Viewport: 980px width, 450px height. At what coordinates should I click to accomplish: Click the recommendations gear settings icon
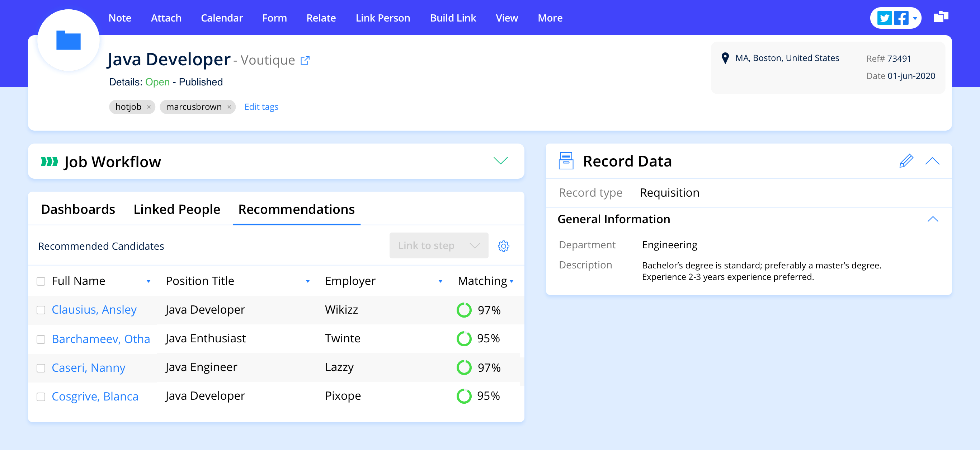pyautogui.click(x=504, y=246)
